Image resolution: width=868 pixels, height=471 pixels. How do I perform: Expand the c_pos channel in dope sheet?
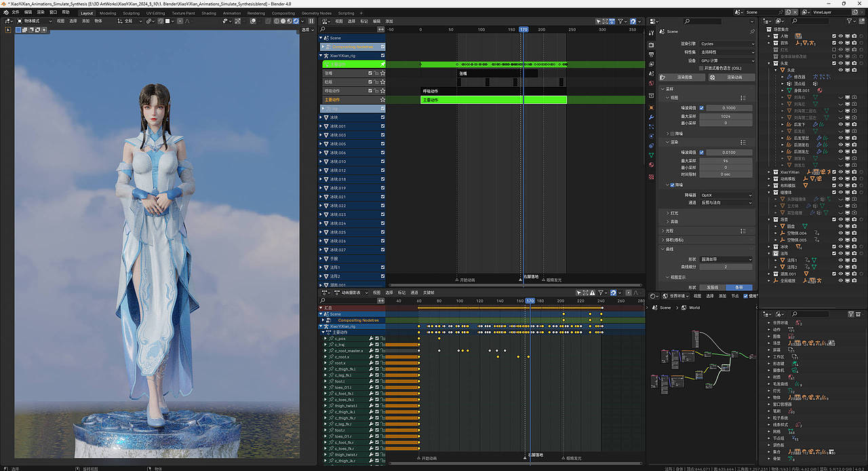(x=325, y=339)
